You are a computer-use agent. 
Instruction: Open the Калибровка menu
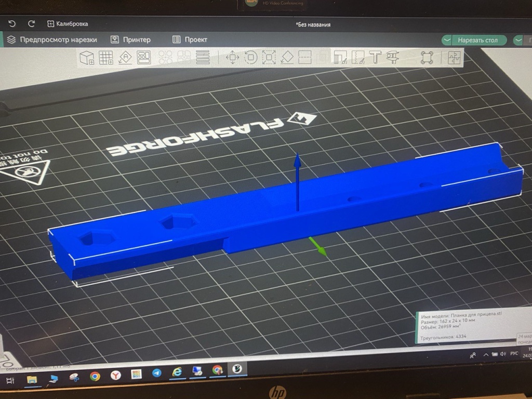[x=68, y=24]
